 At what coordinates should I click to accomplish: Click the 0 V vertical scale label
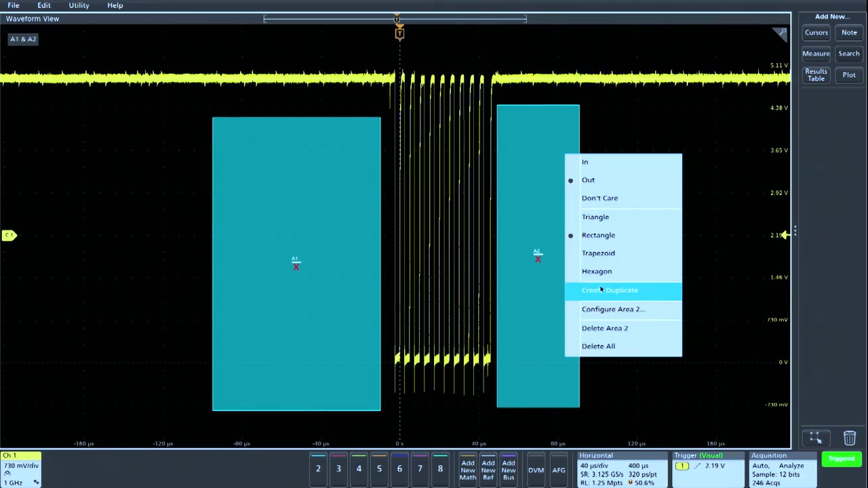coord(783,362)
